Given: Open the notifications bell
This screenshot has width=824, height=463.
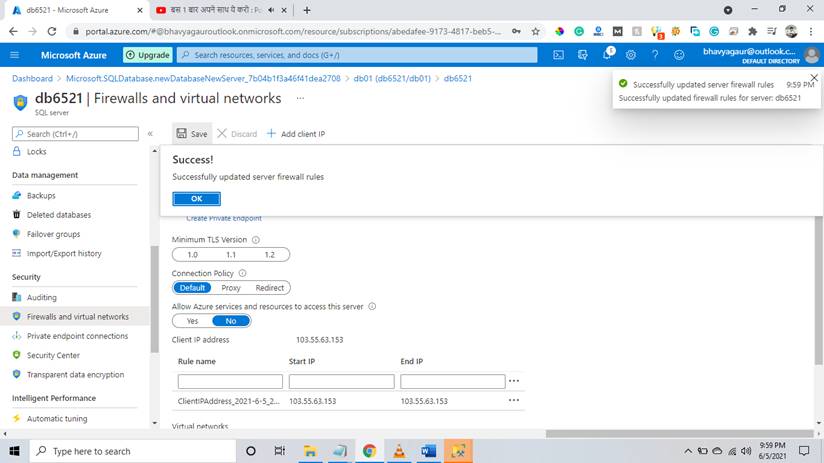Looking at the screenshot, I should [606, 55].
